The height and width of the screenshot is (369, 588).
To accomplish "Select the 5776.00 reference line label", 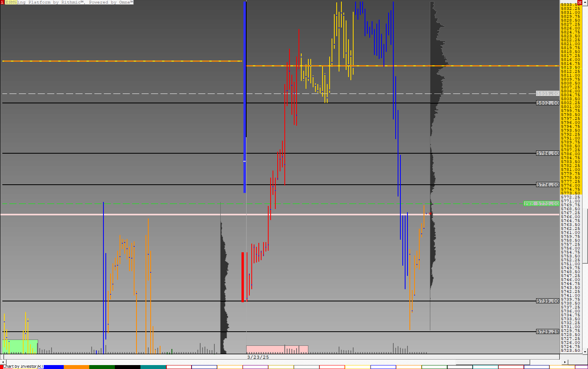I will pyautogui.click(x=547, y=185).
